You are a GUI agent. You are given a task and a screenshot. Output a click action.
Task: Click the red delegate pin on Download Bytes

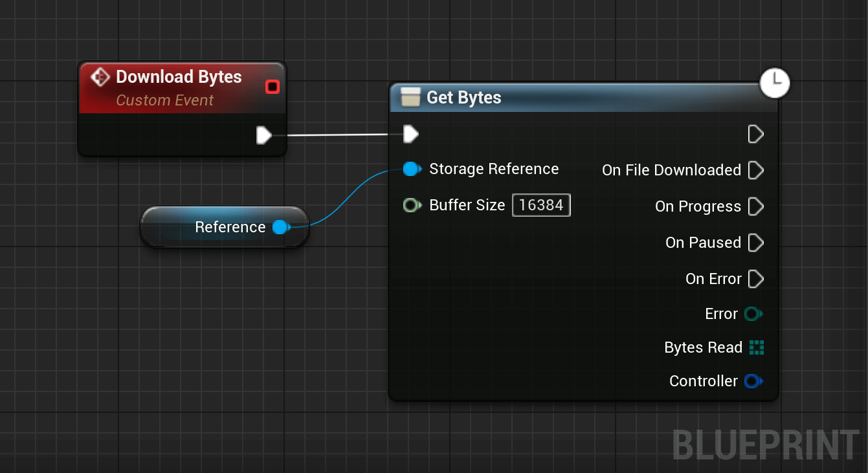[273, 87]
